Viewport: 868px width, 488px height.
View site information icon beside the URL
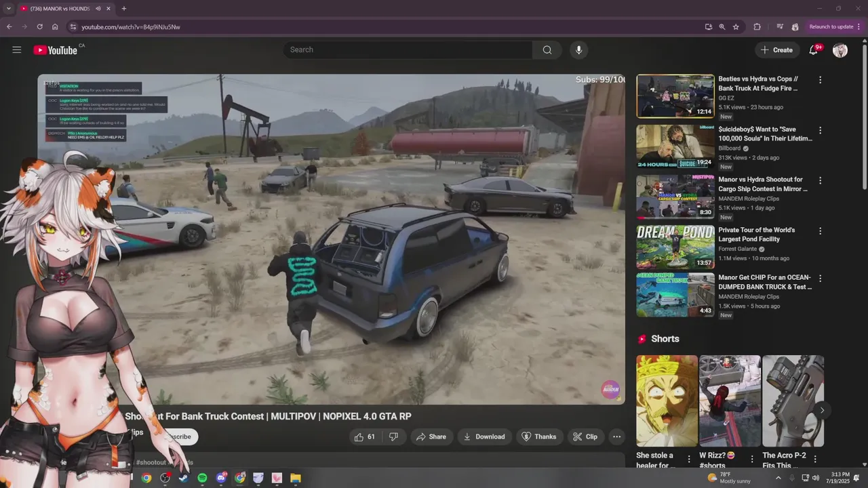73,26
